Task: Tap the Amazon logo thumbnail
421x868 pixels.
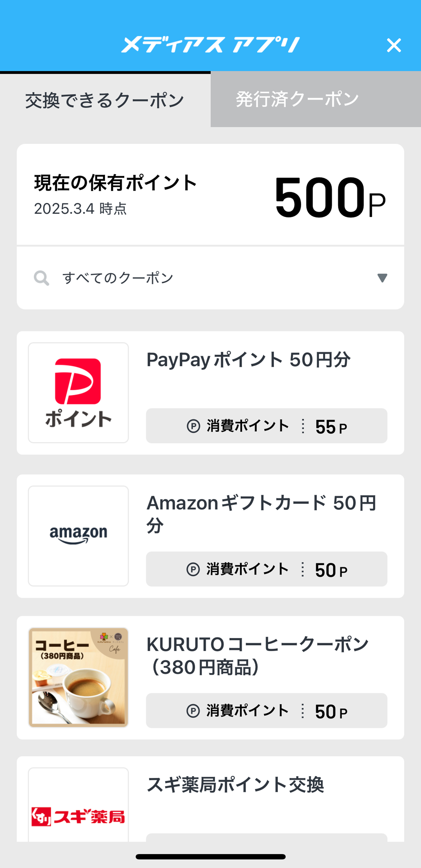Action: click(x=78, y=536)
